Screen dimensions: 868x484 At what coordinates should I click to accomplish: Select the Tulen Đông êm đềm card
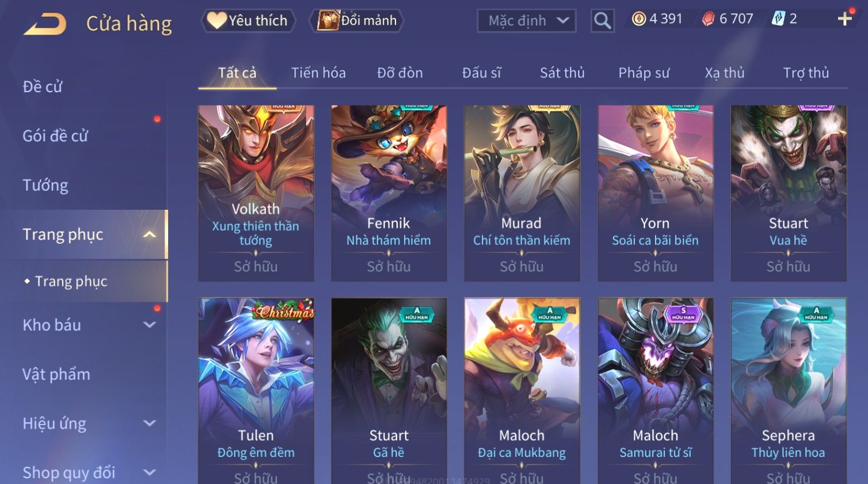(256, 391)
